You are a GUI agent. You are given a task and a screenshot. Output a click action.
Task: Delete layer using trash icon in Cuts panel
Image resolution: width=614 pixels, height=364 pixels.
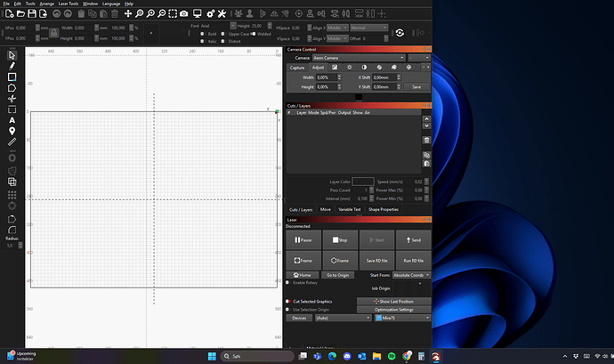click(427, 140)
